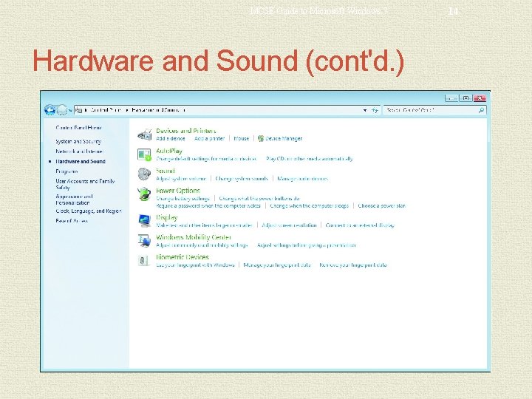Click the Display monitor icon
The image size is (532, 399).
(x=145, y=221)
